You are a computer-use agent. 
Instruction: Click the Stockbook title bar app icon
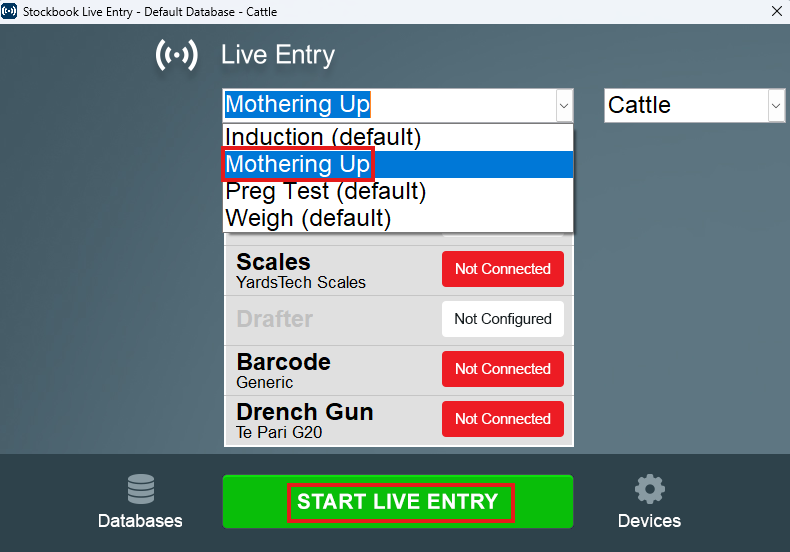[11, 11]
